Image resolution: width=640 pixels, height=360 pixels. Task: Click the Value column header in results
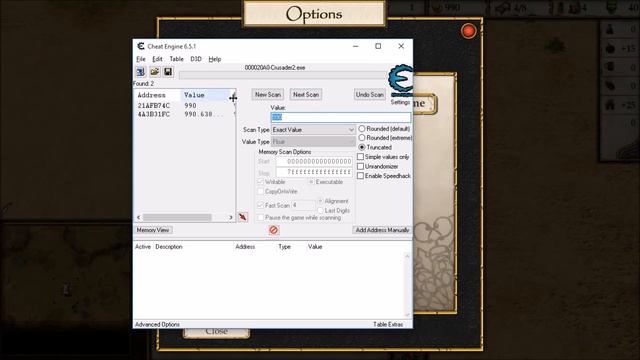pos(206,95)
